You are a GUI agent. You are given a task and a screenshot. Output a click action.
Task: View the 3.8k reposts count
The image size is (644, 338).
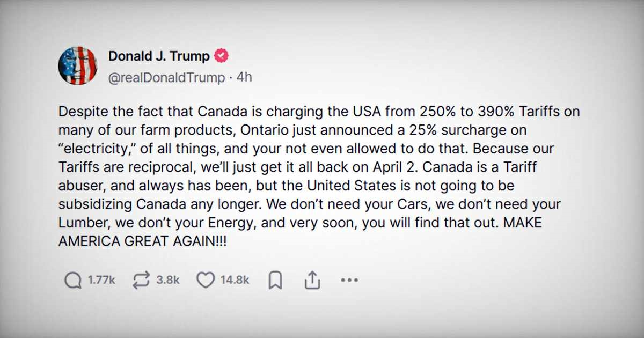pyautogui.click(x=167, y=280)
